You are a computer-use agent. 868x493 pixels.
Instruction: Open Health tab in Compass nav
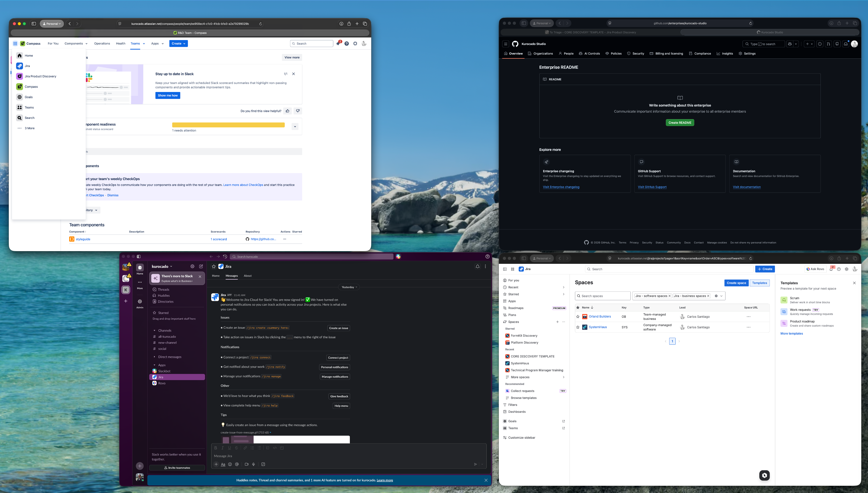[120, 43]
